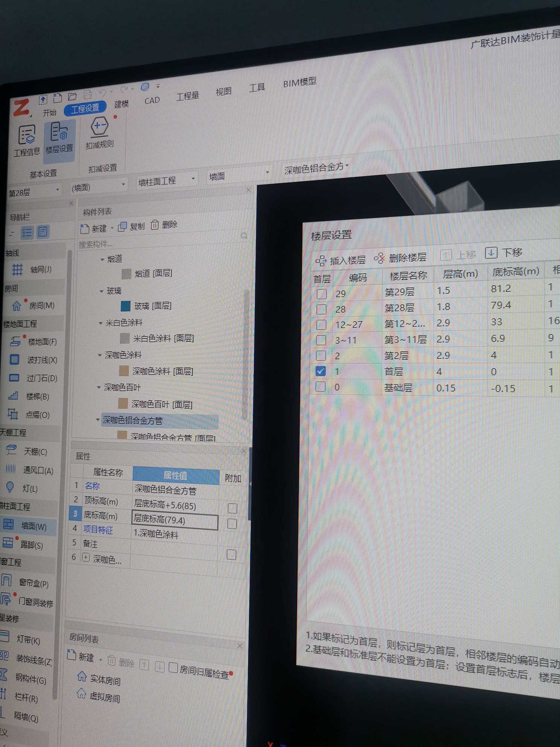The image size is (560, 747).
Task: Open the 第28层 floor dropdown
Action: point(57,189)
